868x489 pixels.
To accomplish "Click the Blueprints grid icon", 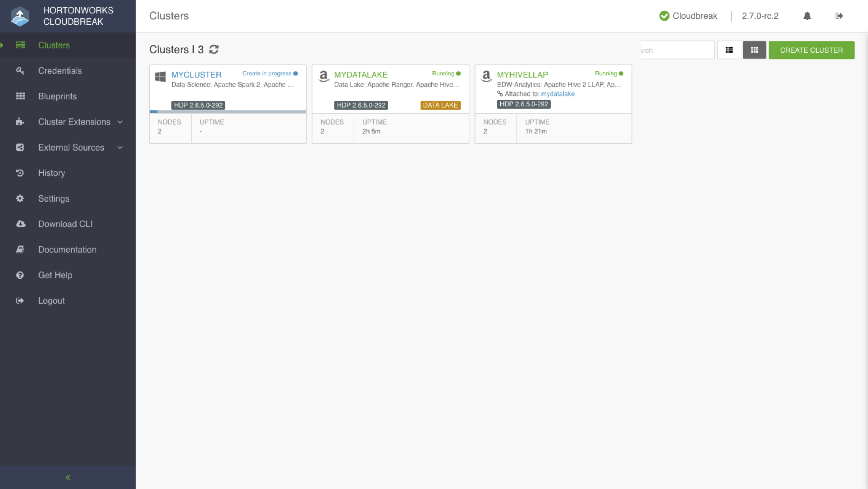I will 20,96.
